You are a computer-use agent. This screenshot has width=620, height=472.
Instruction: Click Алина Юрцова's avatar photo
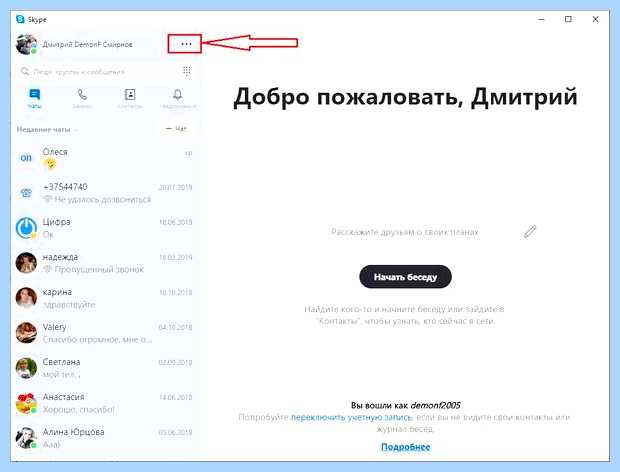coord(26,438)
